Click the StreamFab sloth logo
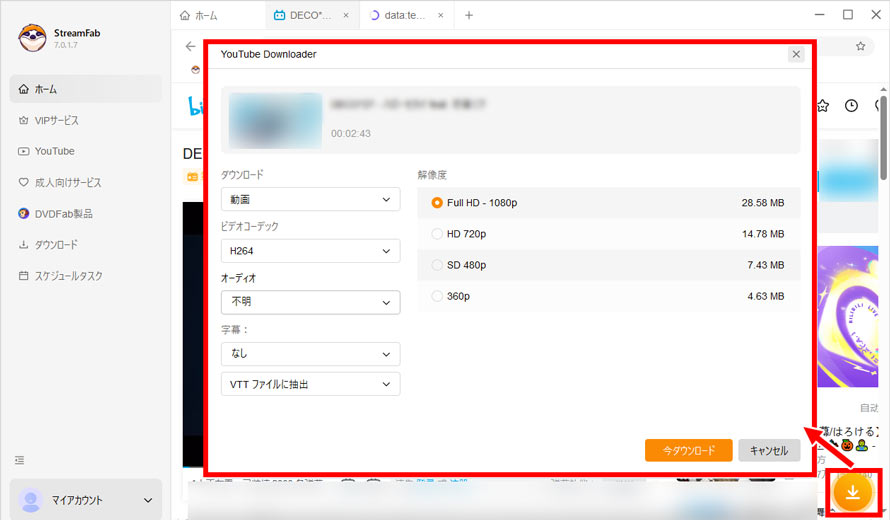Viewport: 890px width, 520px height. point(32,37)
